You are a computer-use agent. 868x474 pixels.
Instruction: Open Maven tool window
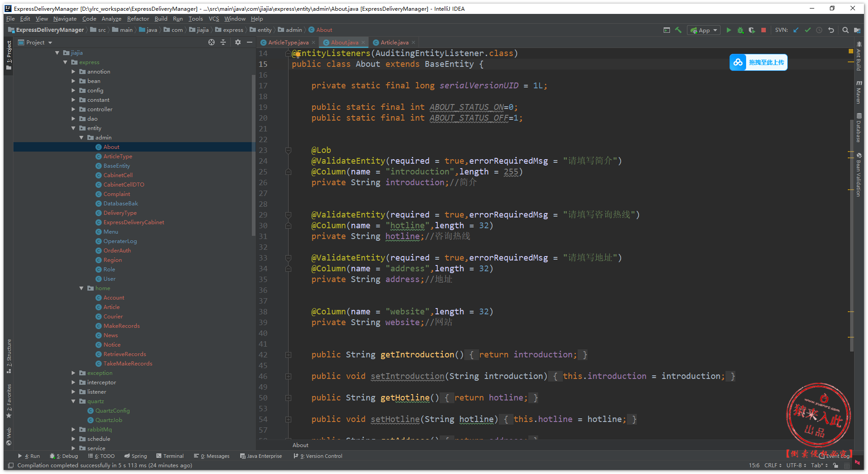[x=859, y=92]
